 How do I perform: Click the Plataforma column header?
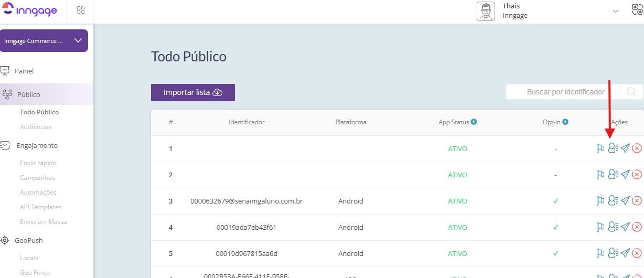[351, 122]
